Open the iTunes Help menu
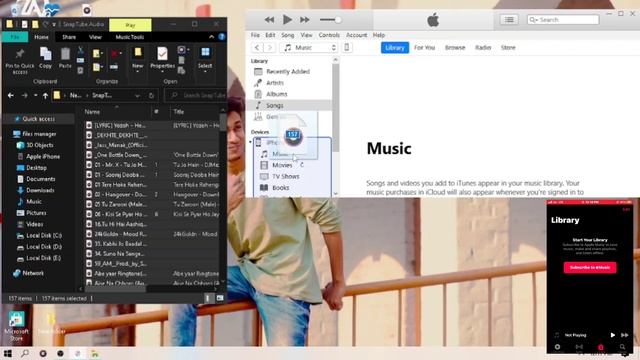This screenshot has height=360, width=640. click(x=379, y=35)
